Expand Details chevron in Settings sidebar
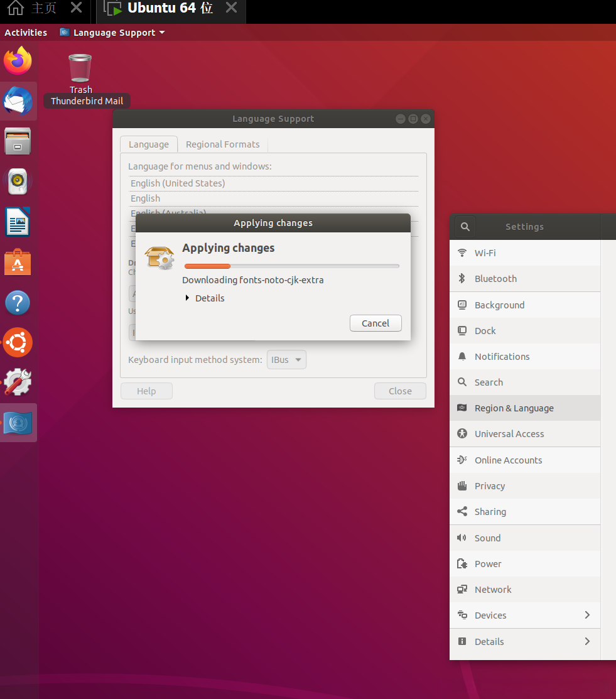The width and height of the screenshot is (616, 699). pyautogui.click(x=587, y=641)
